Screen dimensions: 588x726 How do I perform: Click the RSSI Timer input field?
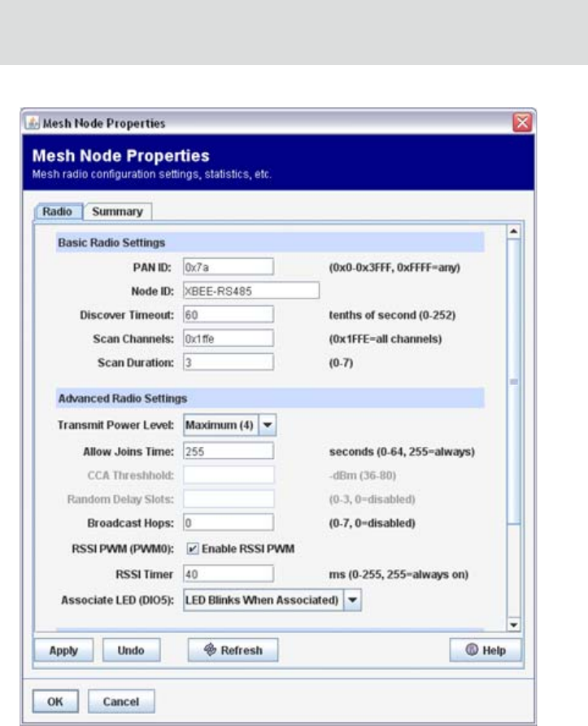pyautogui.click(x=228, y=574)
